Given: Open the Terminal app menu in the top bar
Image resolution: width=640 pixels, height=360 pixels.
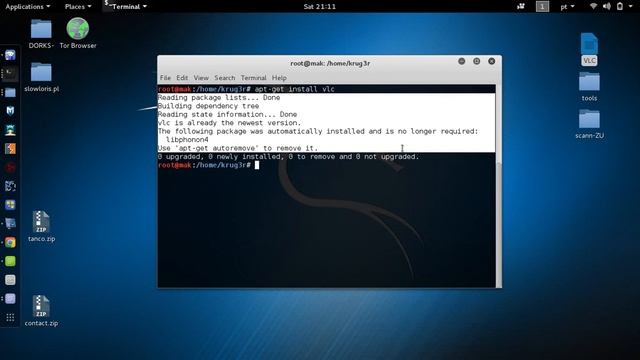Looking at the screenshot, I should pos(126,7).
